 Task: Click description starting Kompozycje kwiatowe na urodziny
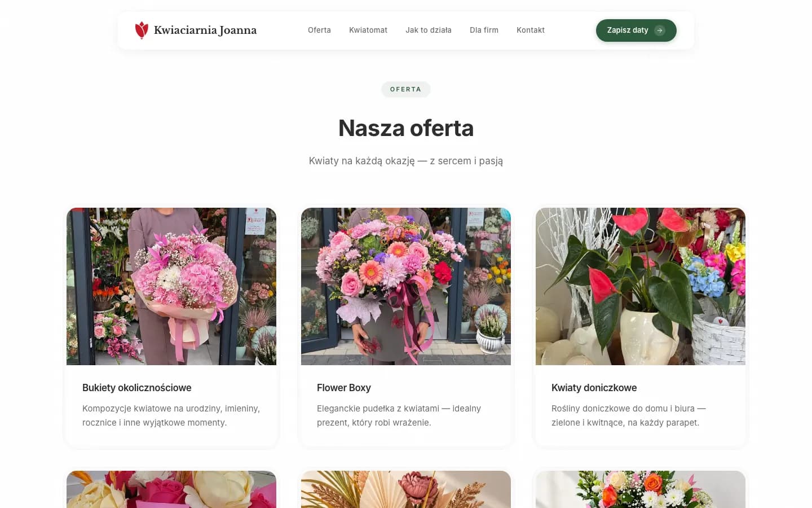click(x=171, y=415)
